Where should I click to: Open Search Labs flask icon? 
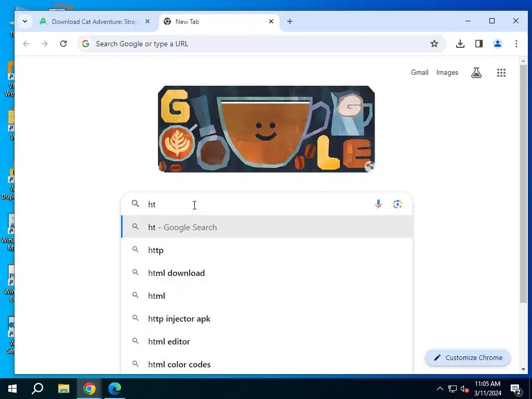click(476, 72)
